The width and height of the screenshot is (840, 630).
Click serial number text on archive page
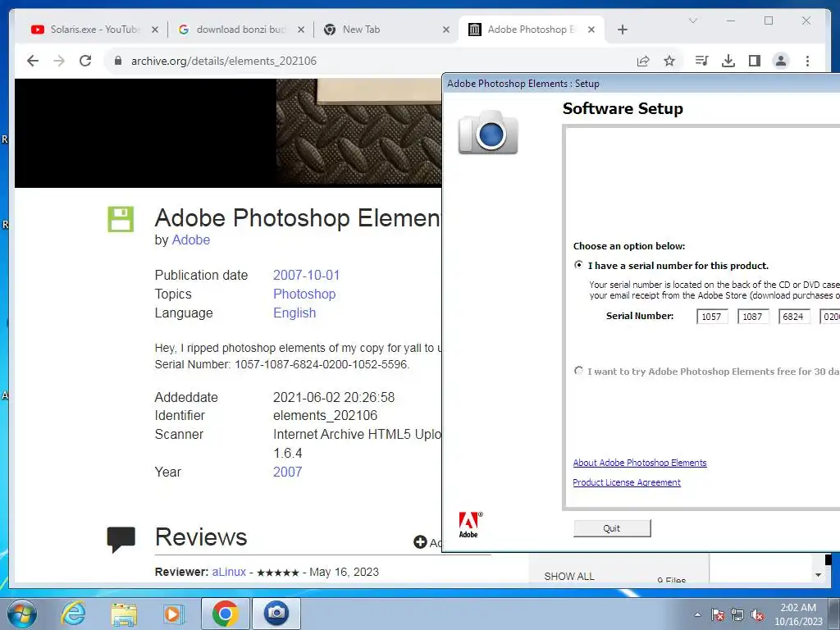click(282, 364)
